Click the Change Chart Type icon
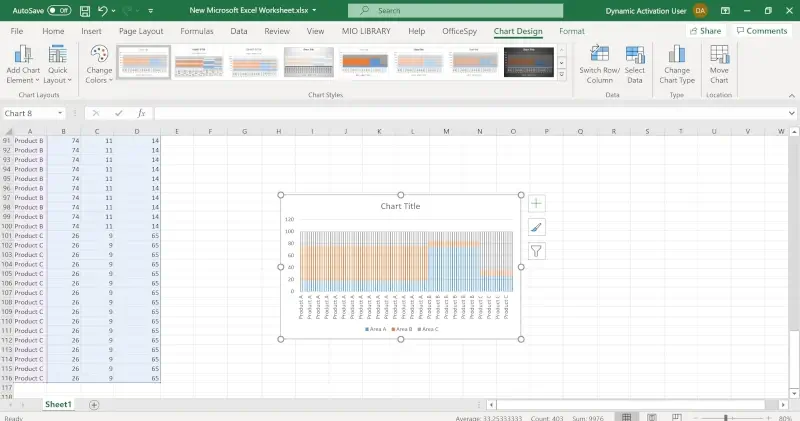The height and width of the screenshot is (421, 800). pyautogui.click(x=678, y=54)
